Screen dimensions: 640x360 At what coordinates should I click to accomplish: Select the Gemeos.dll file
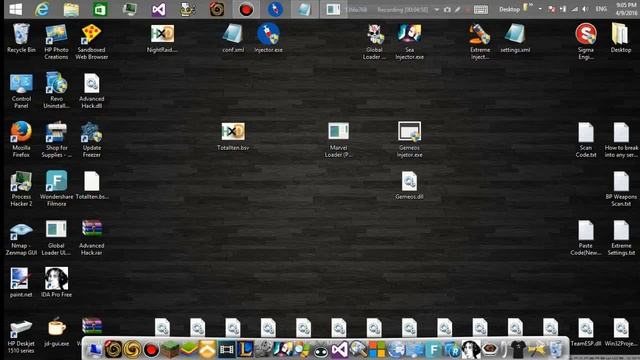(x=409, y=185)
